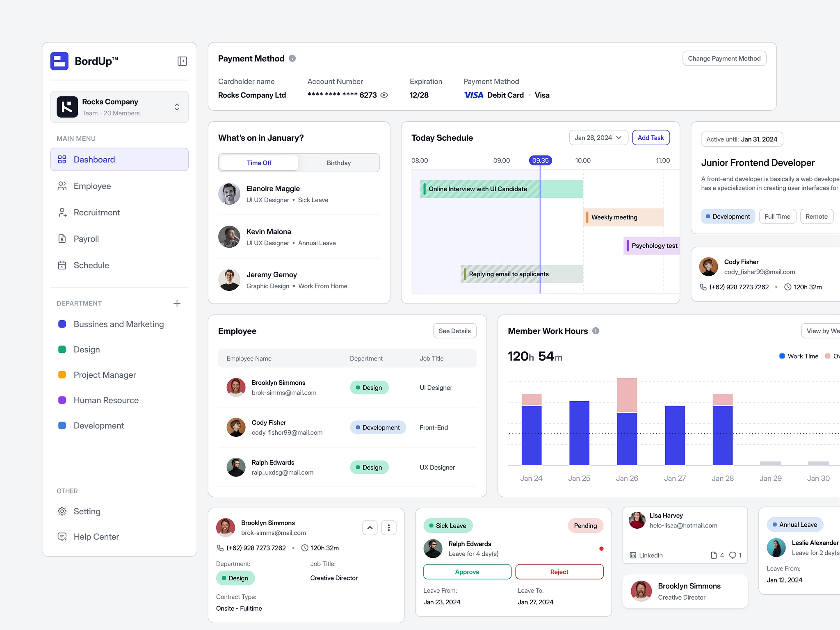The image size is (840, 630).
Task: Click the Change Payment Method button
Action: 724,58
